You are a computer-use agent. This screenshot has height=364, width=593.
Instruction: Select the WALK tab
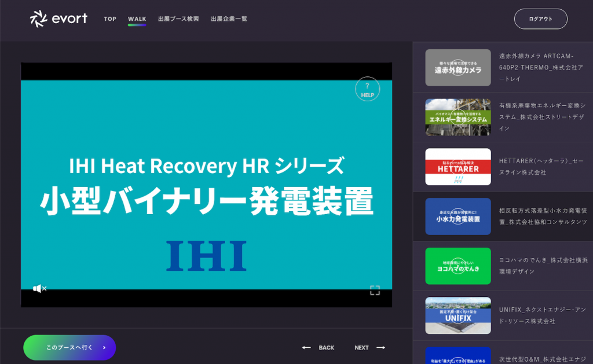(137, 19)
